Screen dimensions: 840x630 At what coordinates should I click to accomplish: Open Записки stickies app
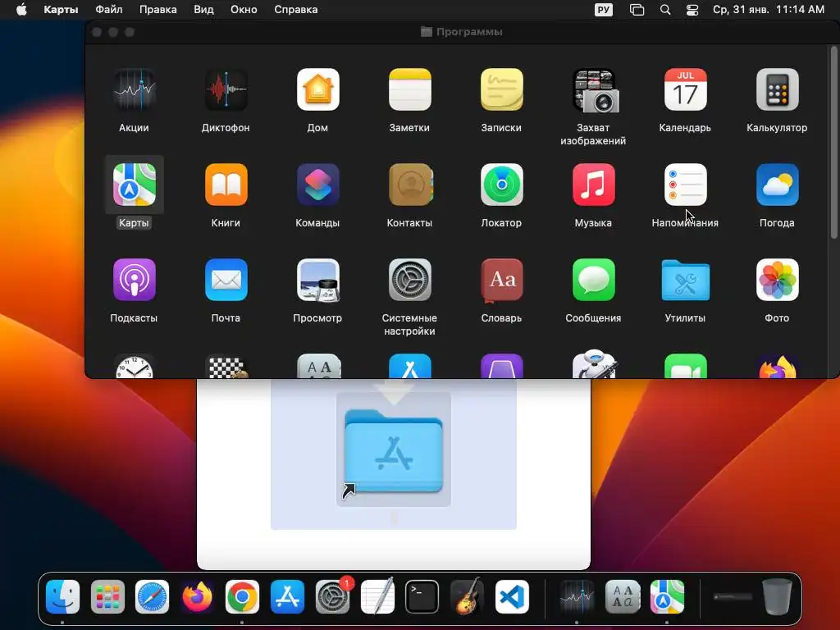point(501,89)
